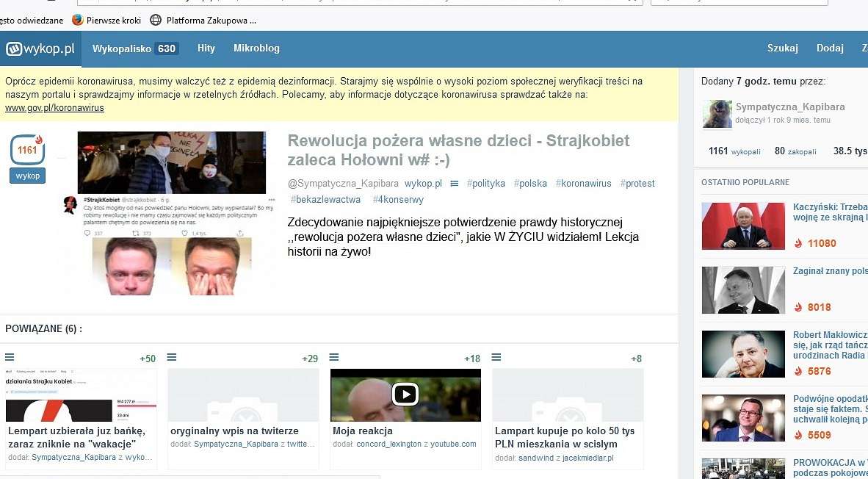Click '1161 wykopali' stat in sidebar
This screenshot has width=868, height=479.
click(x=734, y=151)
